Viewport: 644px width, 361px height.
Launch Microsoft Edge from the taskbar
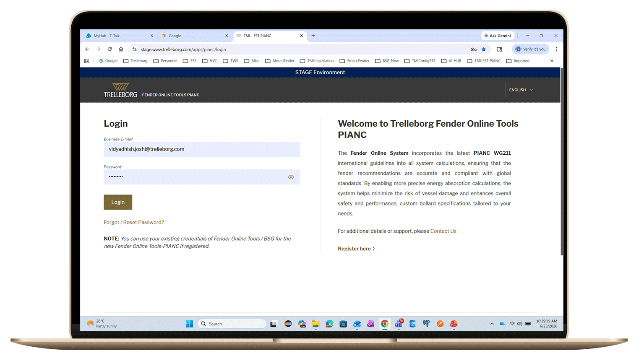329,324
